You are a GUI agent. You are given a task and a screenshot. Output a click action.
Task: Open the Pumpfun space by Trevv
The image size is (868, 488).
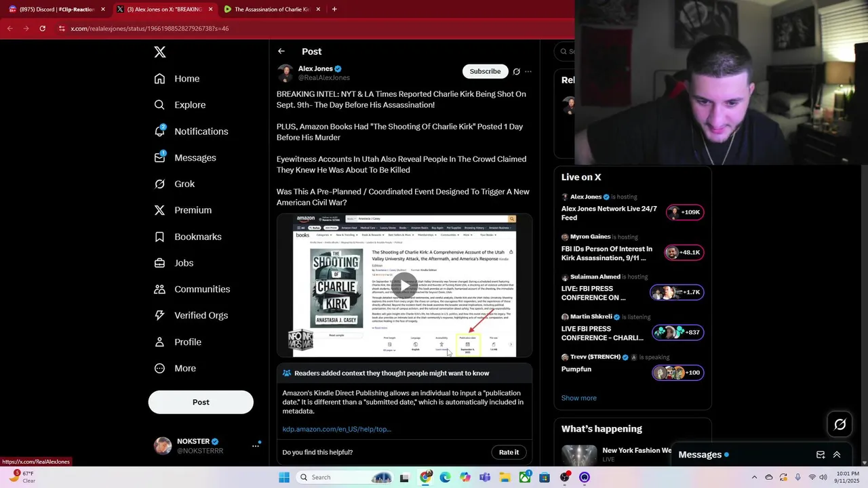(576, 369)
